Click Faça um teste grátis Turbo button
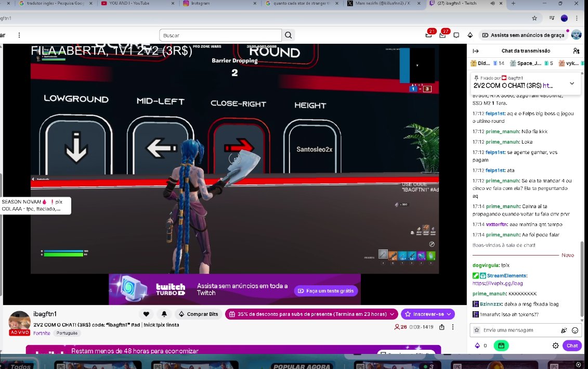 326,291
